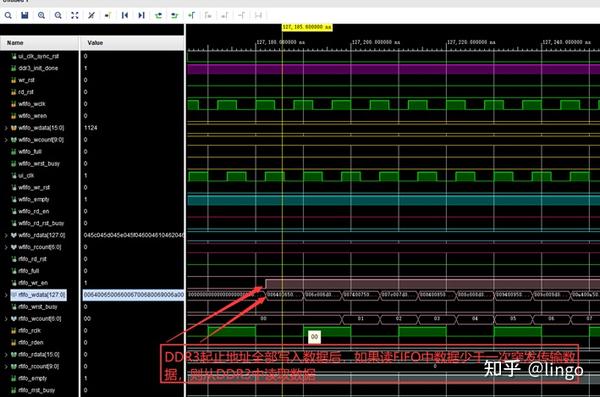Save the waveform configuration
The height and width of the screenshot is (397, 600).
click(25, 15)
